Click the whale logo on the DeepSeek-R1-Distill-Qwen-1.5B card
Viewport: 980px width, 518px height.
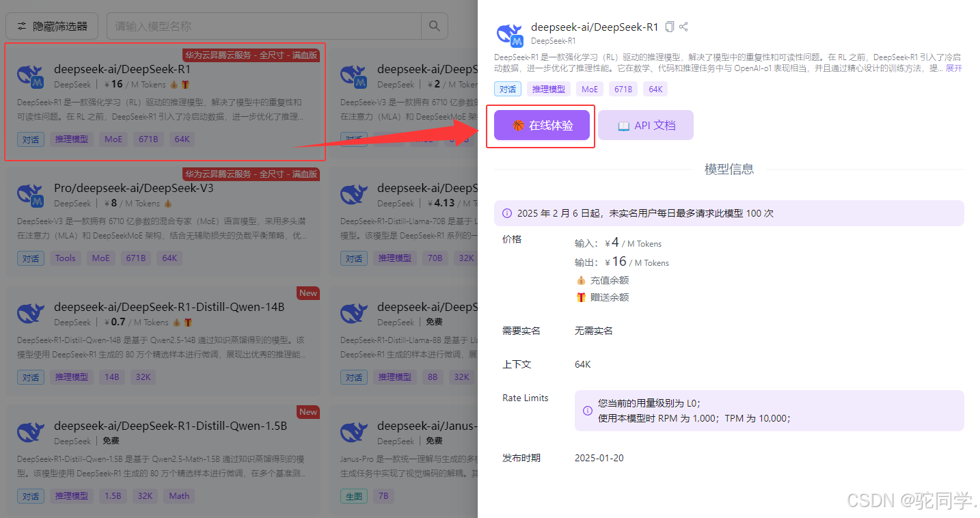pyautogui.click(x=31, y=433)
